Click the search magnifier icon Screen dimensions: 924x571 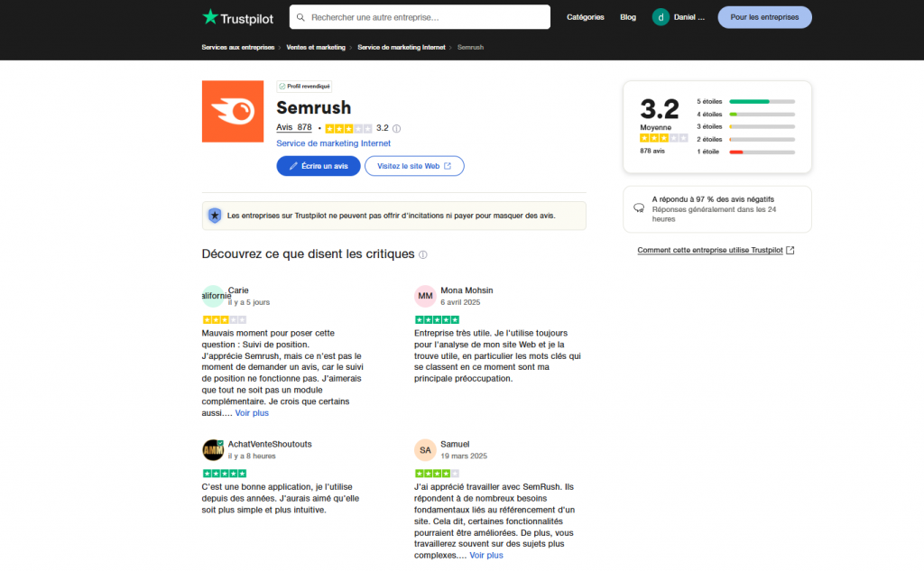coord(300,17)
